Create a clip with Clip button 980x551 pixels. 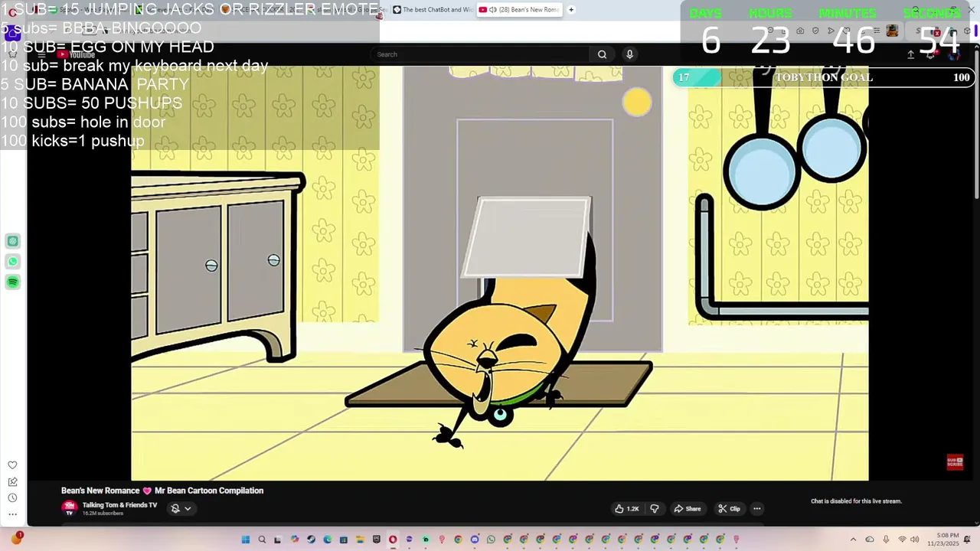(729, 509)
